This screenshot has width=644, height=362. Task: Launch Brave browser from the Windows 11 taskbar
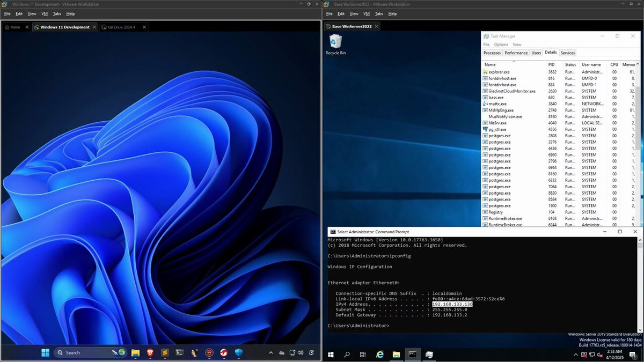coord(150,352)
